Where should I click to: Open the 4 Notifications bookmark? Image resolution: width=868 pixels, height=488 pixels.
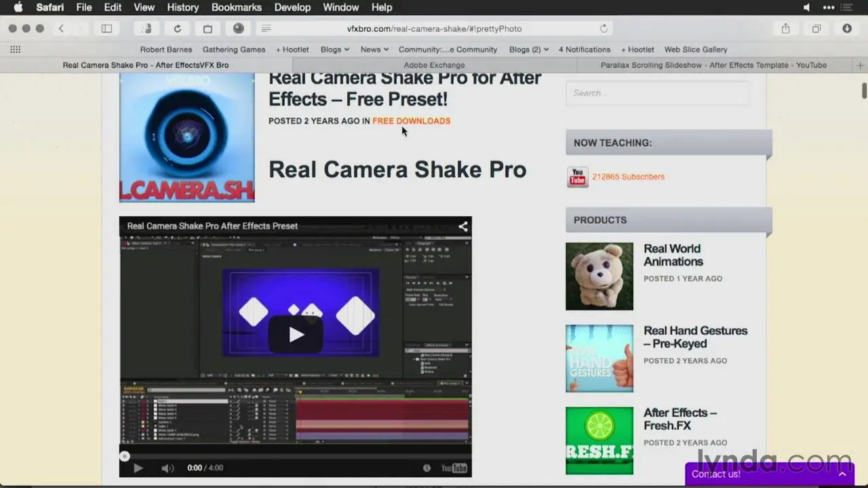coord(585,49)
